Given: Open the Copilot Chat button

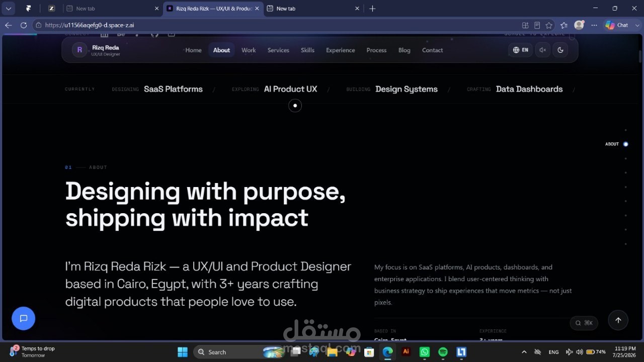Looking at the screenshot, I should pyautogui.click(x=617, y=25).
